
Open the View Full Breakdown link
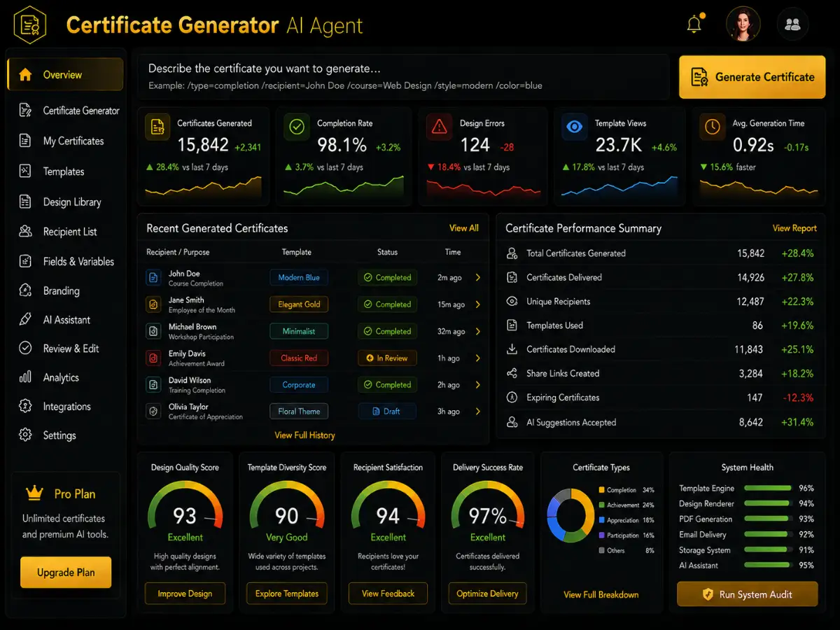(601, 594)
